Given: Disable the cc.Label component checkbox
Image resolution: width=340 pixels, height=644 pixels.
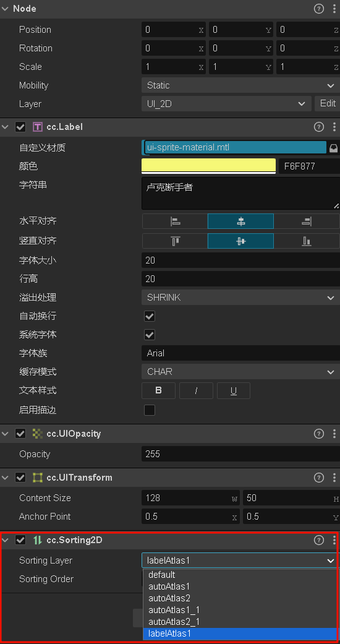Looking at the screenshot, I should click(x=20, y=127).
